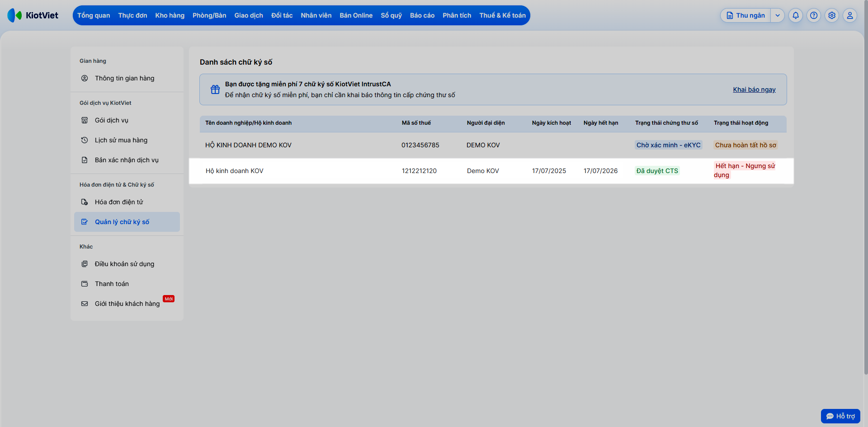Click representative name DEMO KOV in first row
The height and width of the screenshot is (427, 868).
pos(483,145)
